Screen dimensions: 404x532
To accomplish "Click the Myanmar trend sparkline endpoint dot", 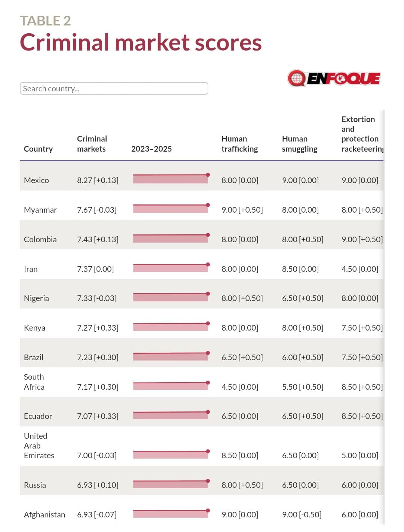I will (x=208, y=205).
